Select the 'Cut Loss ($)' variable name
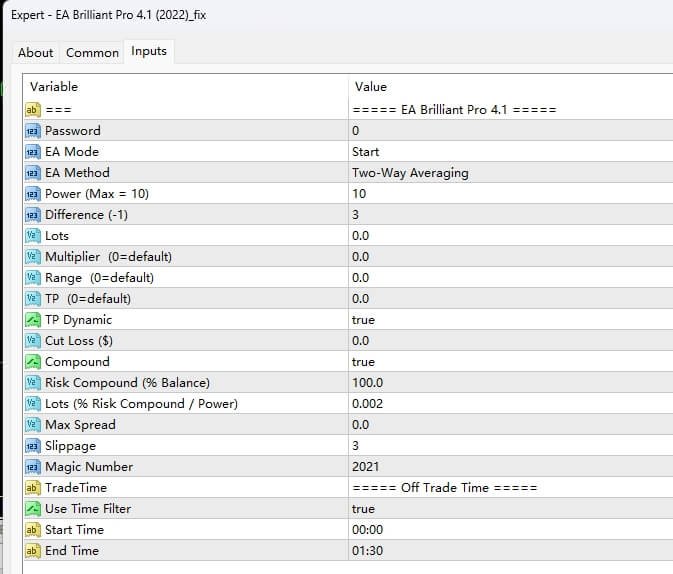The image size is (673, 574). coord(79,341)
